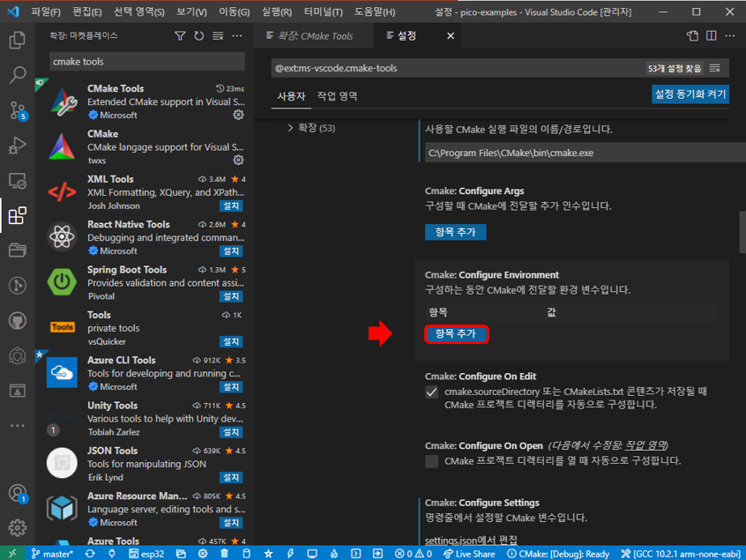This screenshot has height=560, width=746.
Task: Enable Configure On Open checkbox
Action: coord(431,461)
